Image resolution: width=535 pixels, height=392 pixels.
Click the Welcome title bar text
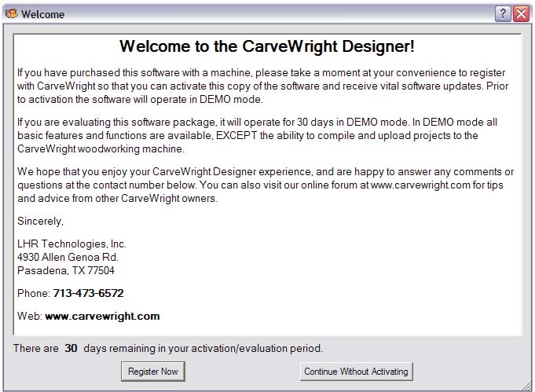pyautogui.click(x=42, y=14)
